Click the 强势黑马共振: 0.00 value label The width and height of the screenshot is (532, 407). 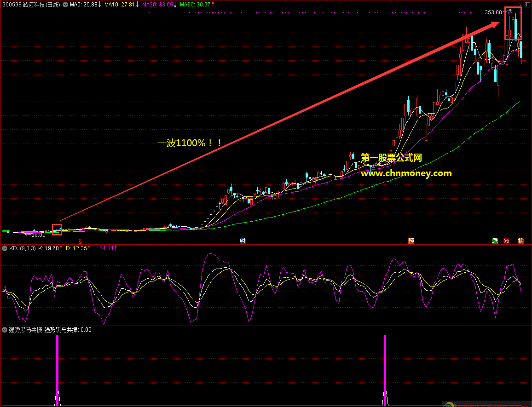tap(68, 330)
